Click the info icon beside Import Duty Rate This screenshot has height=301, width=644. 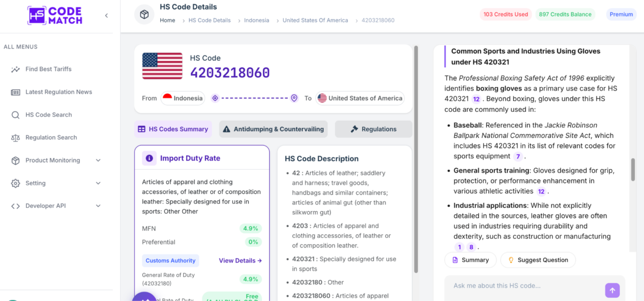tap(149, 158)
